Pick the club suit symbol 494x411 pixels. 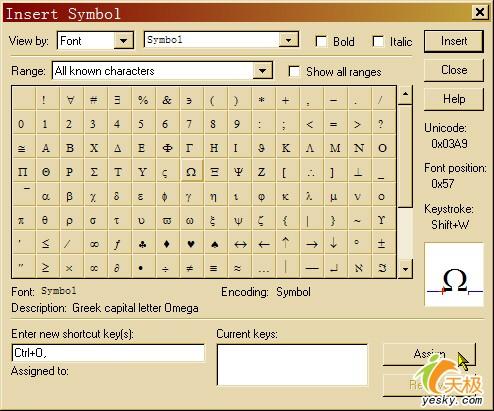pos(142,244)
